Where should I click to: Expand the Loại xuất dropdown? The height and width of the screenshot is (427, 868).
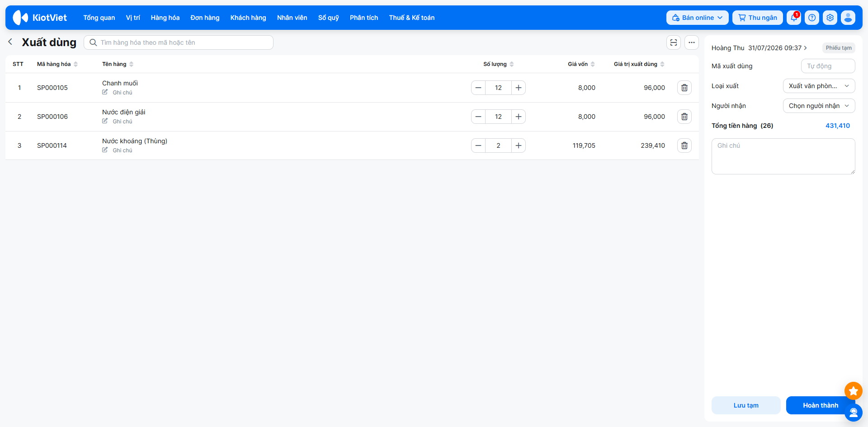click(819, 86)
